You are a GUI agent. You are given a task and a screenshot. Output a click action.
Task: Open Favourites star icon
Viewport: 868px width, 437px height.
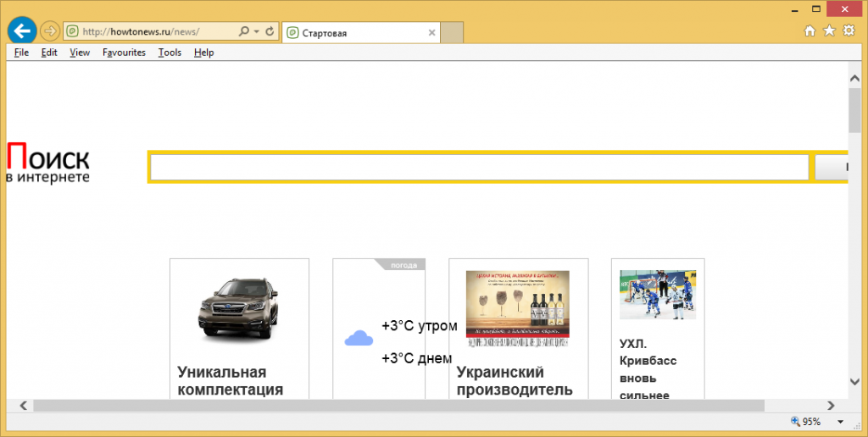tap(829, 31)
